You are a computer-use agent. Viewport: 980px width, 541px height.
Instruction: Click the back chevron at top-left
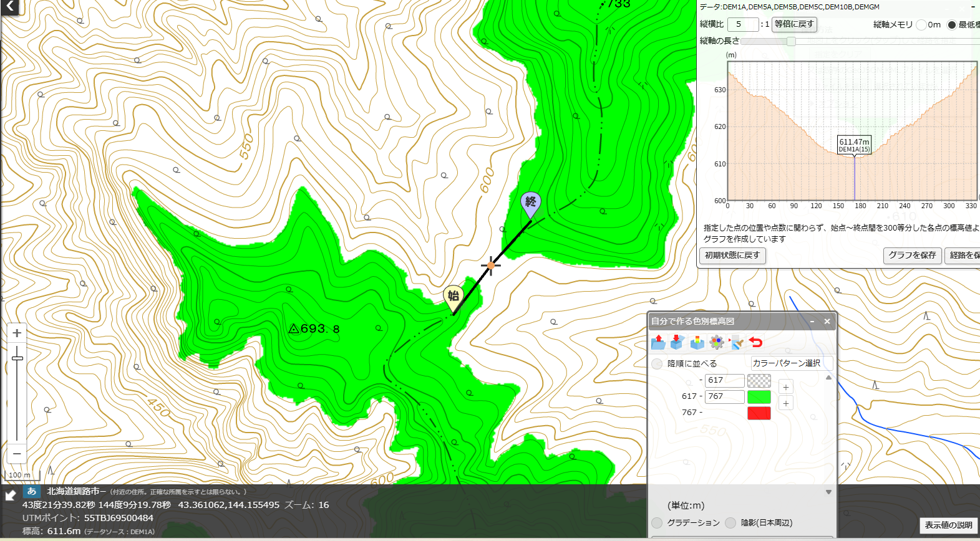coord(10,7)
